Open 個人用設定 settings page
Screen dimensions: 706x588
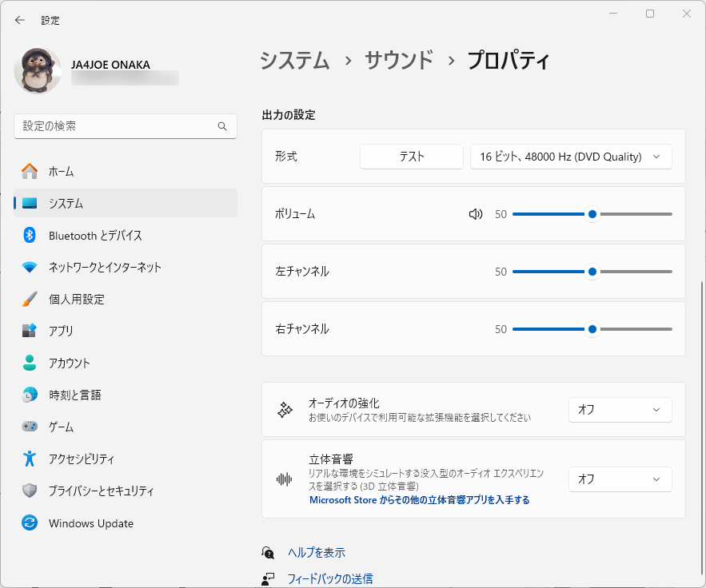(x=76, y=299)
